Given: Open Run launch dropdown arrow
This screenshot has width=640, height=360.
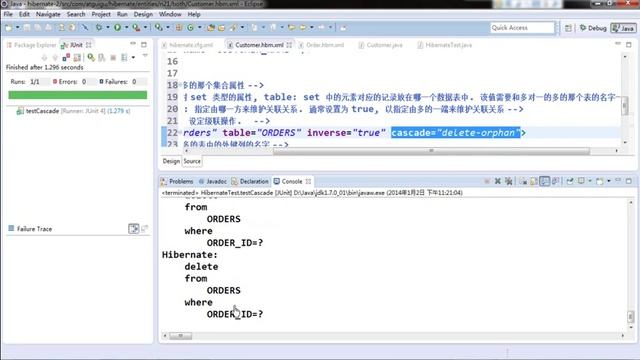Looking at the screenshot, I should (x=127, y=28).
